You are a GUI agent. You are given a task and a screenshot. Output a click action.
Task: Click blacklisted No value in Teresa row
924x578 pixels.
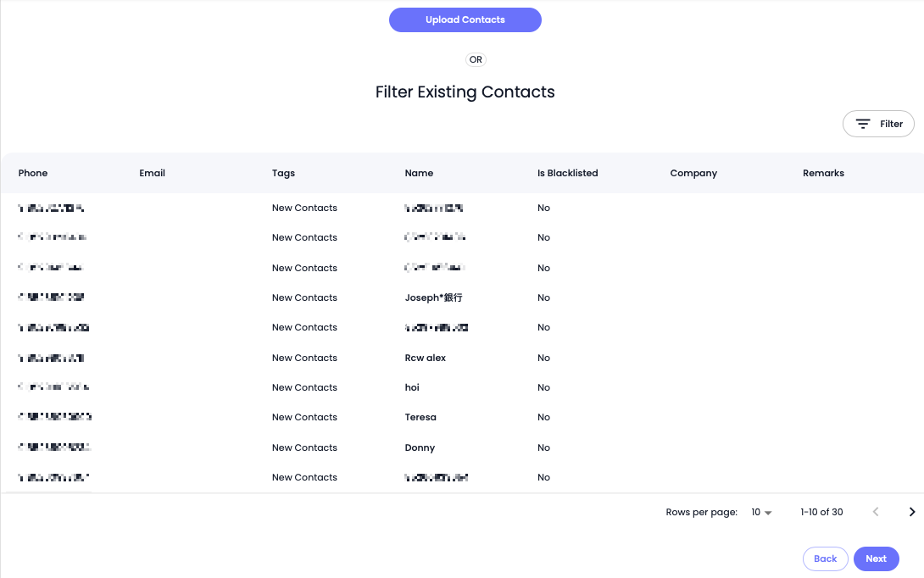(543, 417)
